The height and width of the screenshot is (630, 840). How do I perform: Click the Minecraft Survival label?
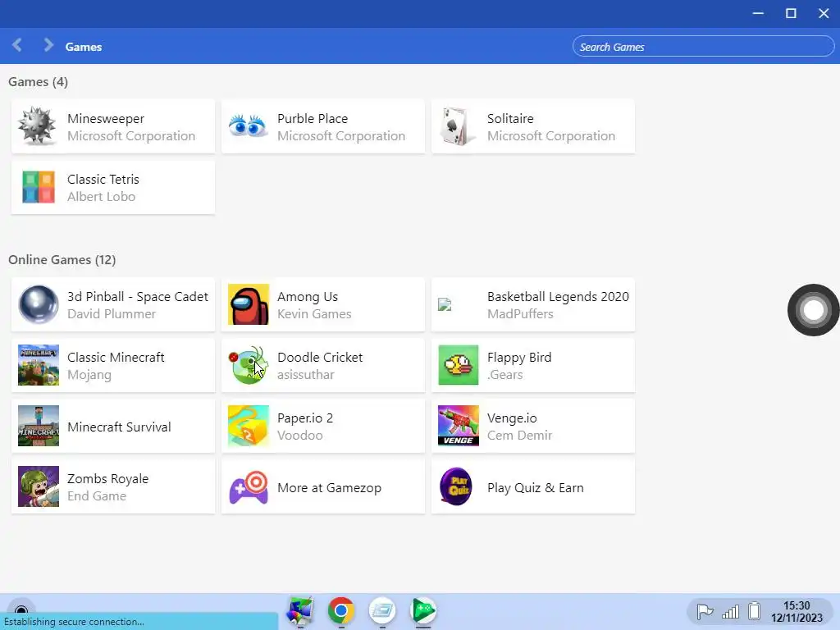point(119,427)
